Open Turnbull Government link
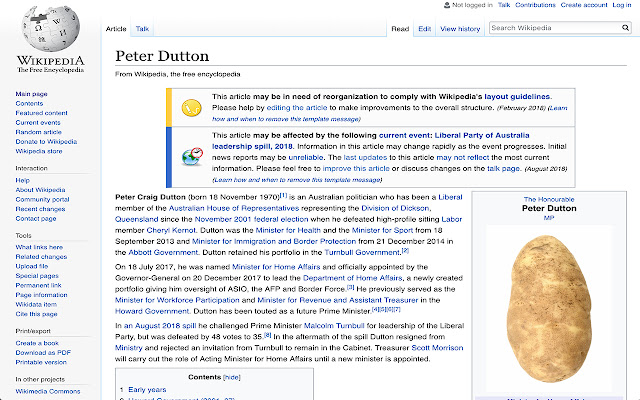 [362, 252]
